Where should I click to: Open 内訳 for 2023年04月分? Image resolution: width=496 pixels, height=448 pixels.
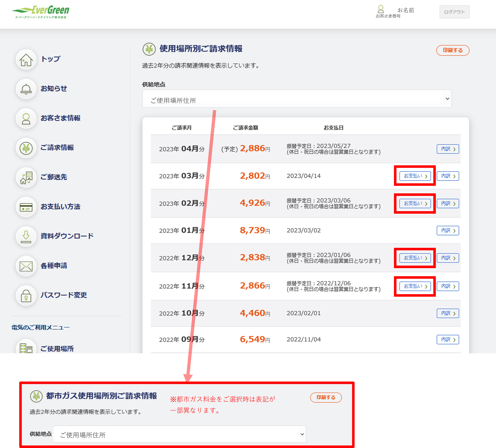447,149
